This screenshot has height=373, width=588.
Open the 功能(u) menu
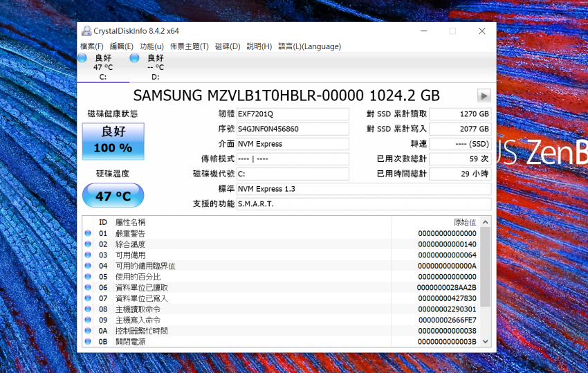click(151, 46)
